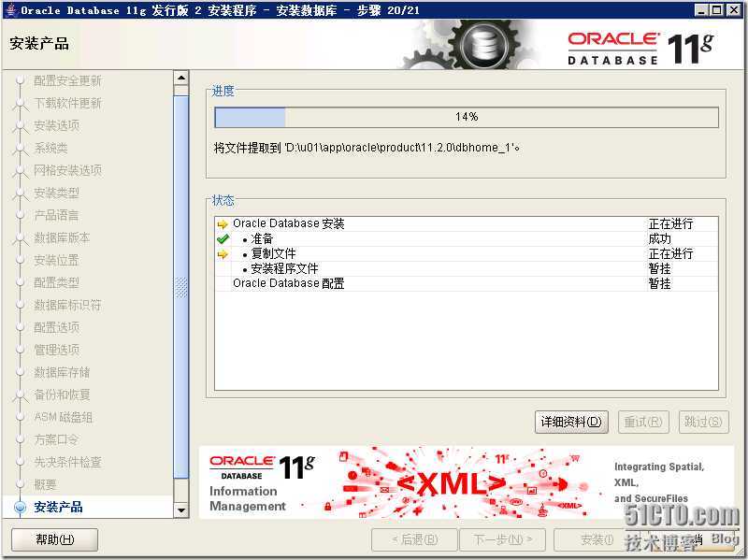748x560 pixels.
Task: Select 配置安全更新 step in sidebar
Action: click(67, 81)
